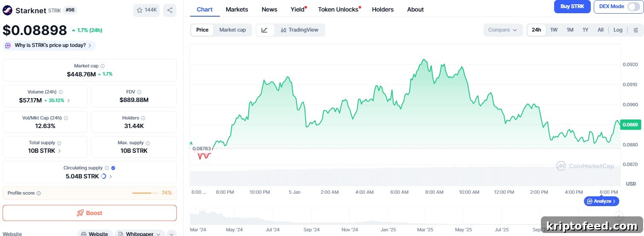644x236 pixels.
Task: Open Volume (24h) info icon
Action: 61,92
